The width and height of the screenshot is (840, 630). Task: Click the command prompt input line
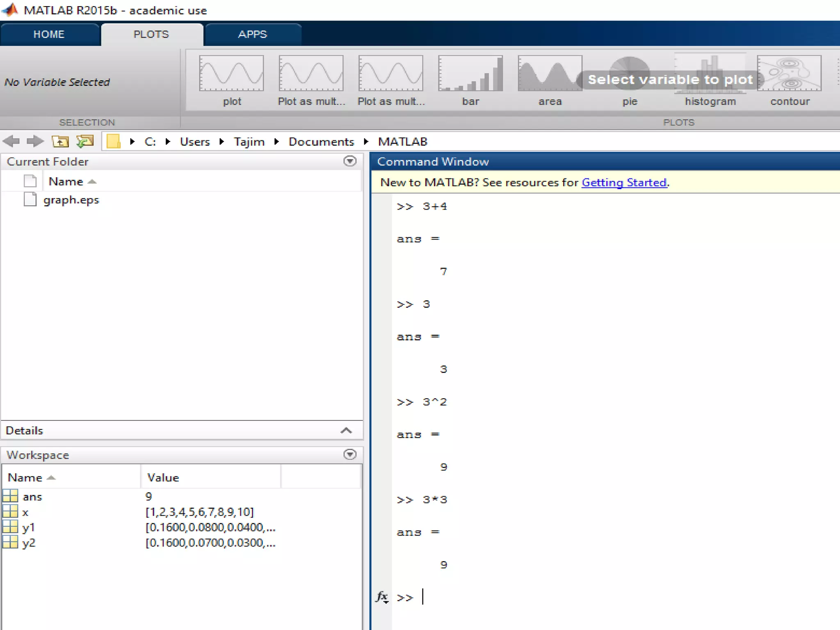pyautogui.click(x=615, y=597)
